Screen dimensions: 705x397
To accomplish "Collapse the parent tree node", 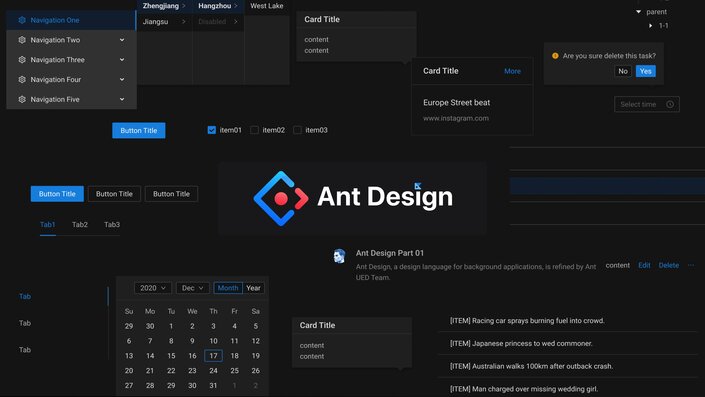I will [x=638, y=12].
